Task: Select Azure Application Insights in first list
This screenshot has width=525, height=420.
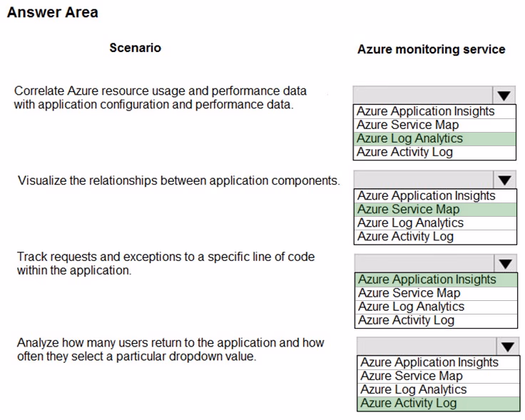Action: coord(434,111)
